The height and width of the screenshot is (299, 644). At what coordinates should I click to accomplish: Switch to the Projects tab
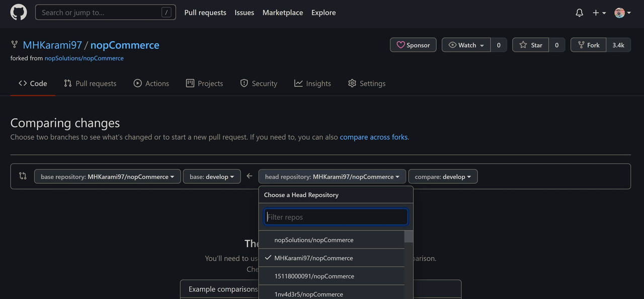[204, 84]
